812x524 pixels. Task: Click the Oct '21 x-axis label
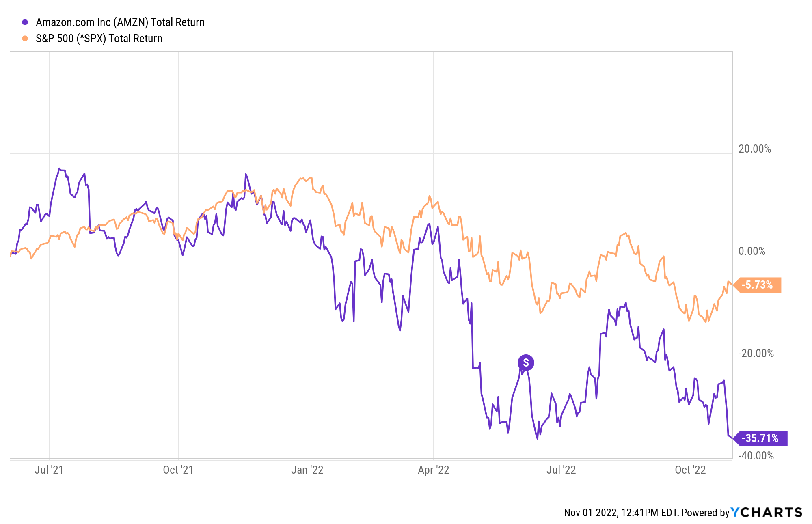point(178,470)
